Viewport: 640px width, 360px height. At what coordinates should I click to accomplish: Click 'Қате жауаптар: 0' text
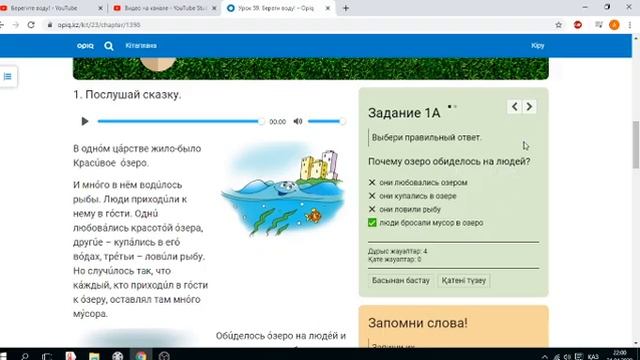(x=394, y=259)
